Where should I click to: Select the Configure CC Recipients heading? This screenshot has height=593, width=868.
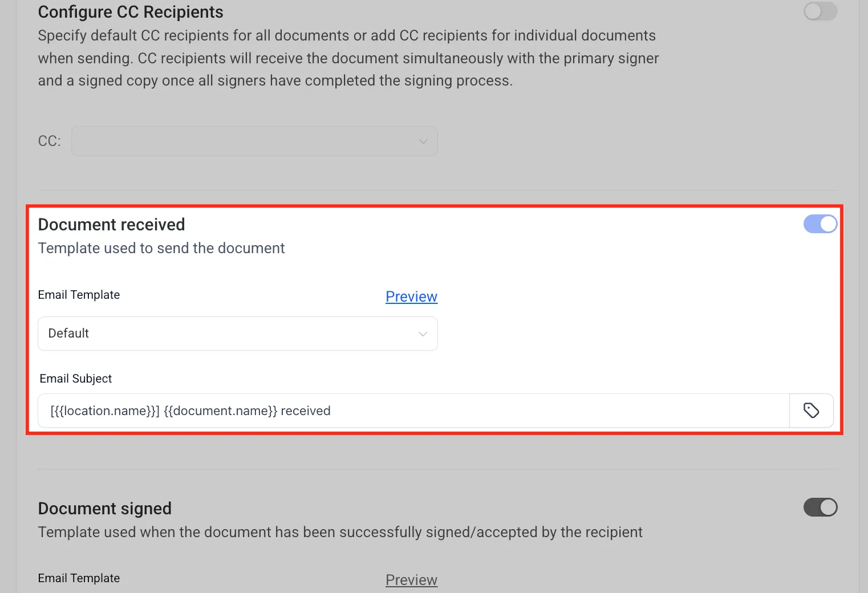(x=131, y=12)
